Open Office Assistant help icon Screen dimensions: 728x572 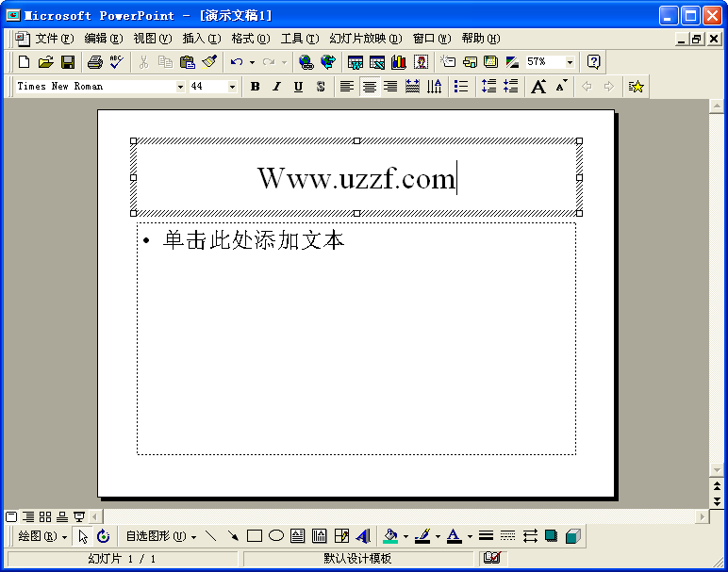point(594,61)
